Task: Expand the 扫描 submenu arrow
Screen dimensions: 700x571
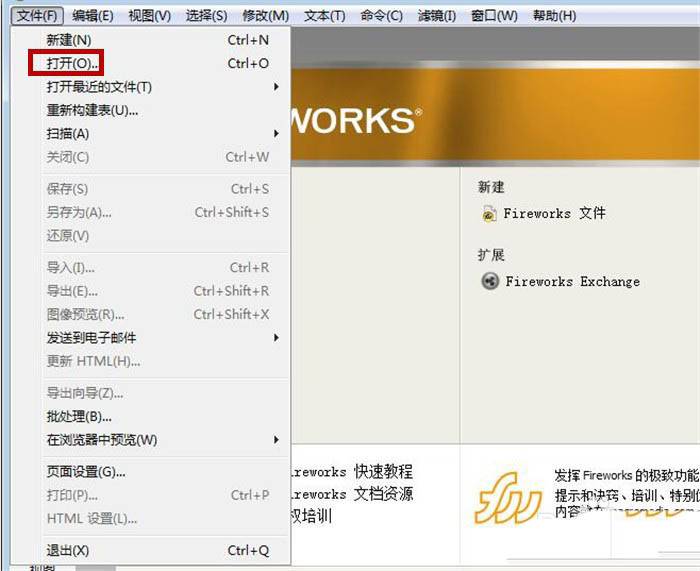Action: coord(277,134)
